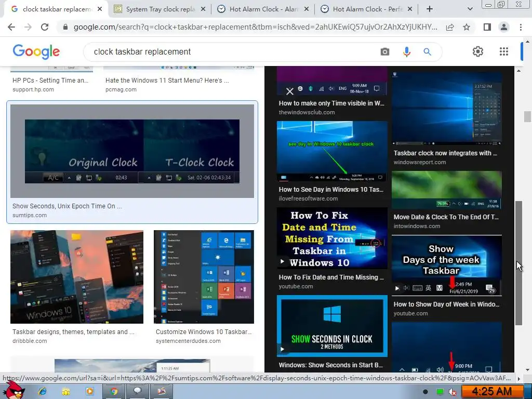Click the 'Taskbar clock now integrates with ...' title
The width and height of the screenshot is (532, 399).
click(445, 153)
